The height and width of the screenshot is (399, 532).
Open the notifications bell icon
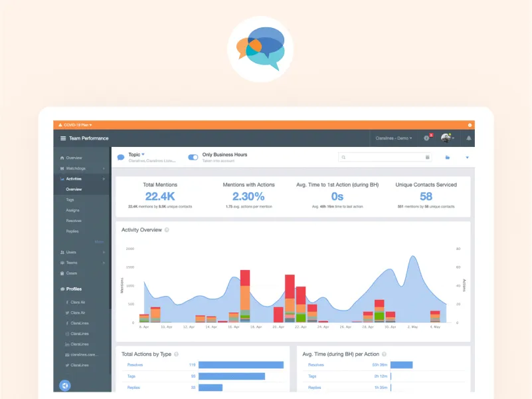pos(468,138)
